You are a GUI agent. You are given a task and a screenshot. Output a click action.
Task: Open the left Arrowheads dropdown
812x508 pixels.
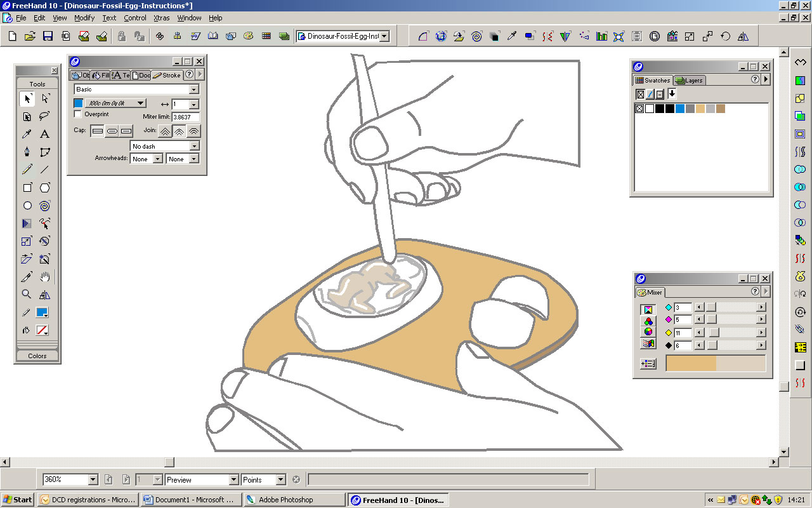[x=147, y=159]
